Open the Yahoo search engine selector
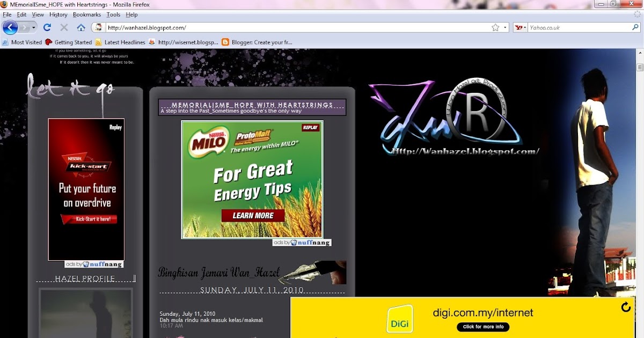The width and height of the screenshot is (644, 338). coord(521,27)
